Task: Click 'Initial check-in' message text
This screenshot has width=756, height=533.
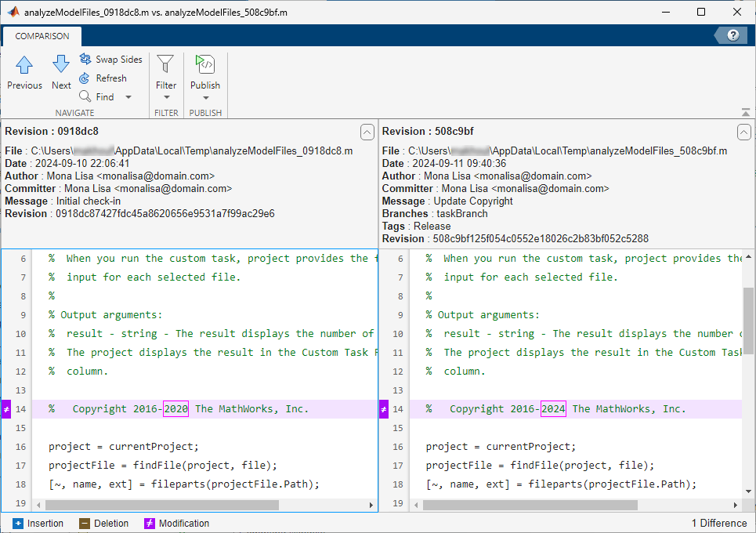Action: (x=89, y=201)
